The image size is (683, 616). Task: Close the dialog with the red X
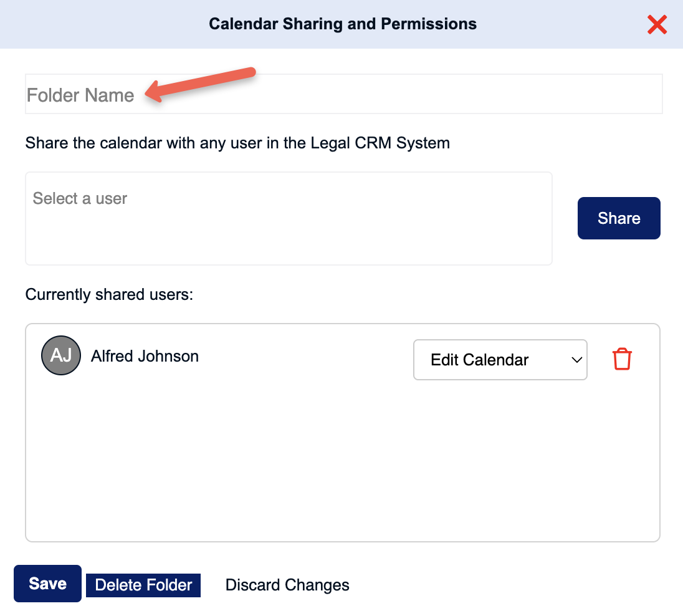(657, 24)
